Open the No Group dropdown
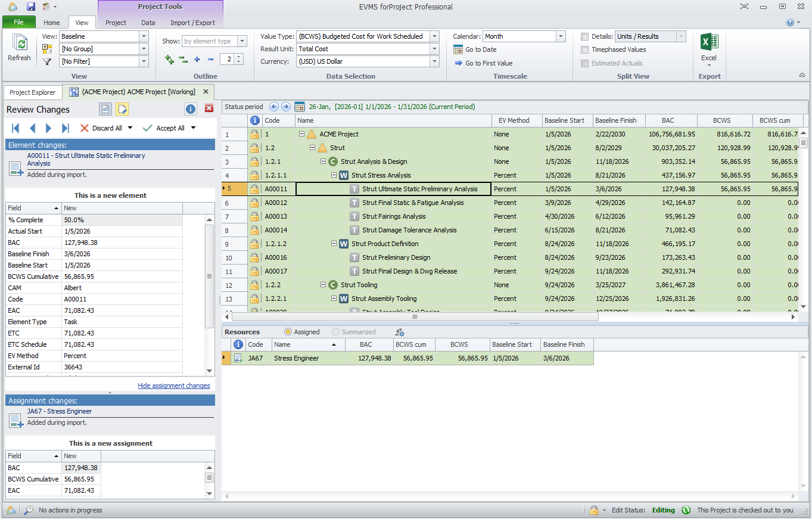Screen dimensions: 812x519 (144, 49)
